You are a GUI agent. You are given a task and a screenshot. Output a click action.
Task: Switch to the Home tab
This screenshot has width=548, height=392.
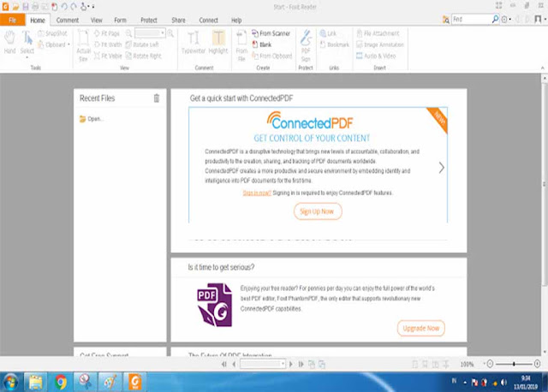point(38,21)
